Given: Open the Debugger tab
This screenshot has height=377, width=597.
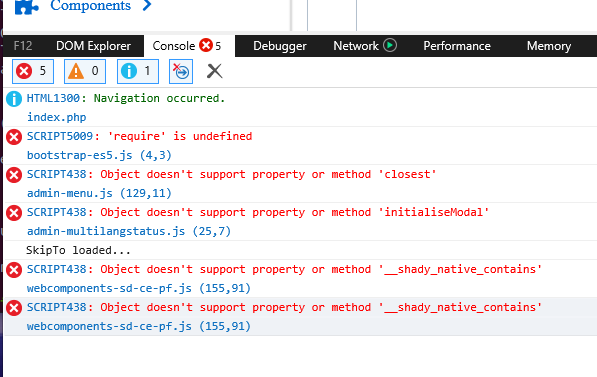Looking at the screenshot, I should (279, 46).
